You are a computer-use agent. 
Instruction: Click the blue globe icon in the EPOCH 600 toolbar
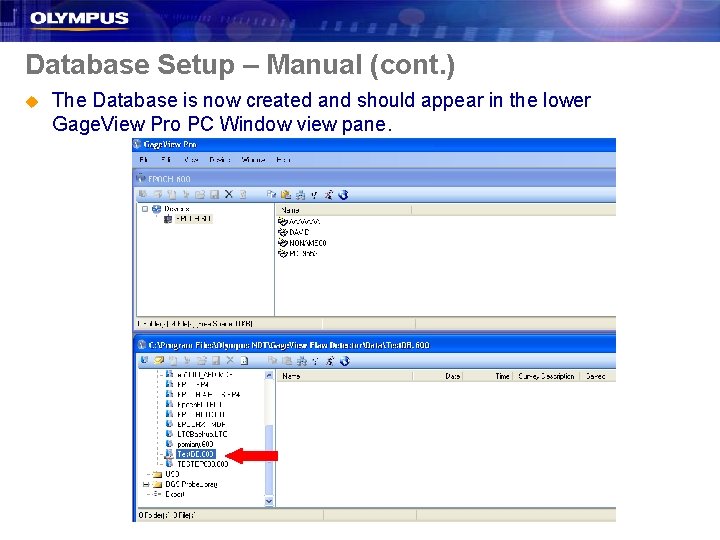pyautogui.click(x=343, y=195)
